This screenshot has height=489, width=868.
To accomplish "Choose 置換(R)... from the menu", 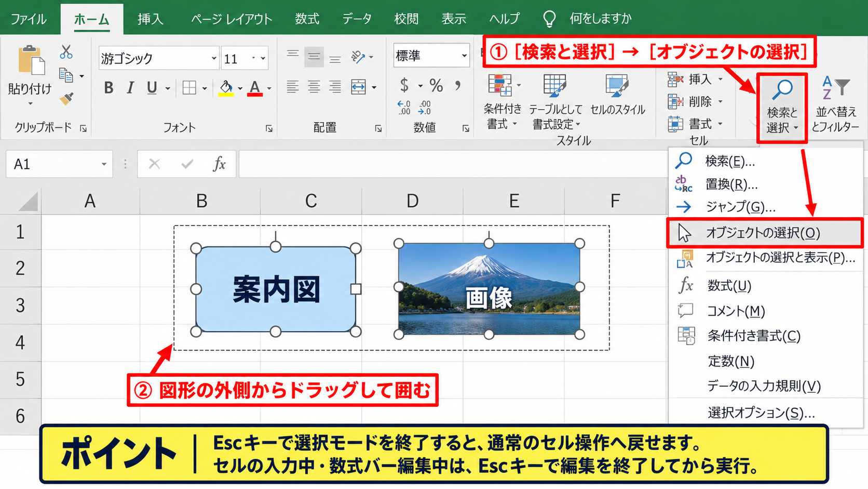I will point(764,184).
